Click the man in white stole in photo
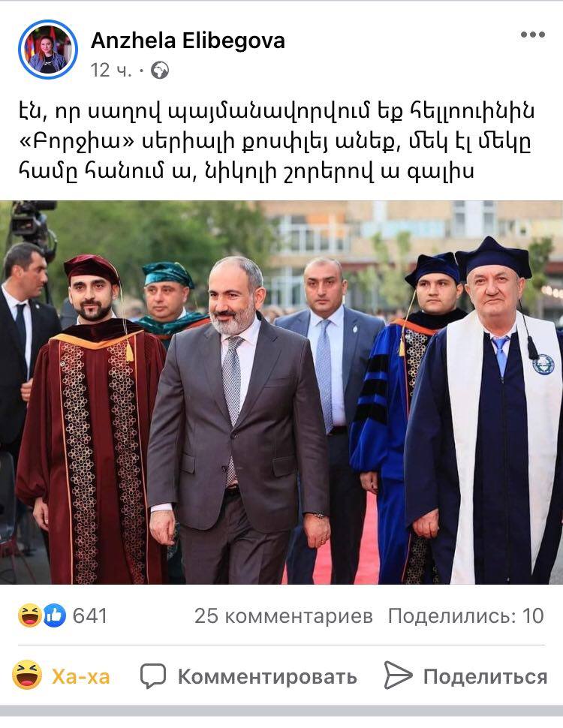 tap(486, 414)
